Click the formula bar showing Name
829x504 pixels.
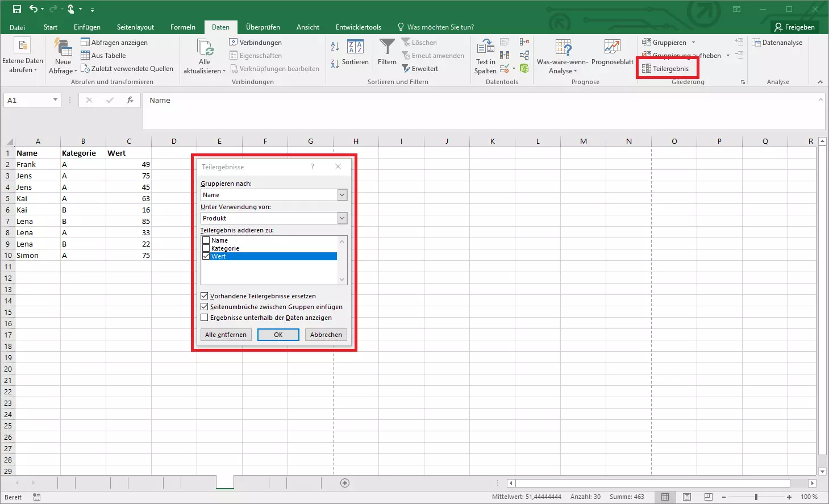point(484,111)
